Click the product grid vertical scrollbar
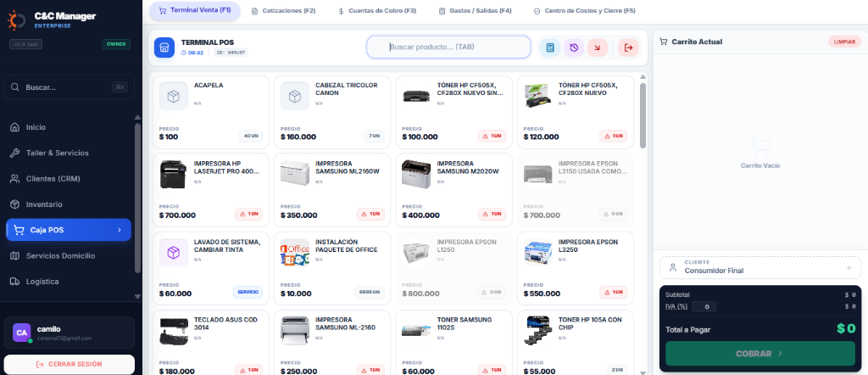The height and width of the screenshot is (375, 868). point(643,115)
